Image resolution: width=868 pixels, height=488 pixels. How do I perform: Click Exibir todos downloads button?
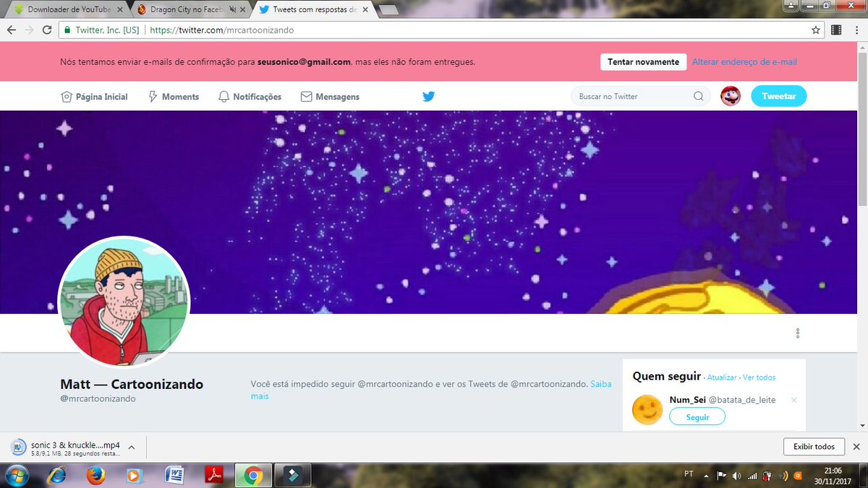[814, 447]
